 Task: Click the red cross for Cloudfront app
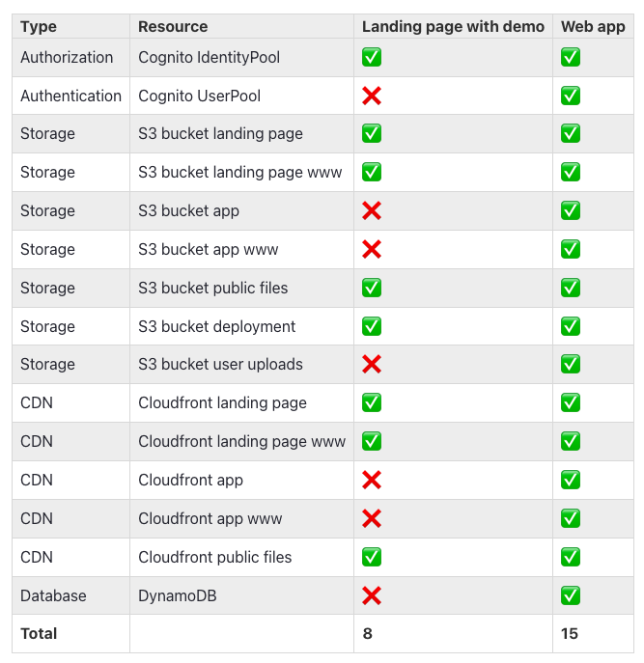[372, 480]
